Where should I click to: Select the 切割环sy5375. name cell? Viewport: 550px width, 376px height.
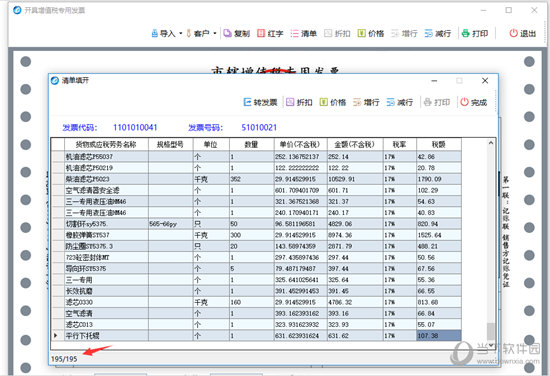point(106,224)
